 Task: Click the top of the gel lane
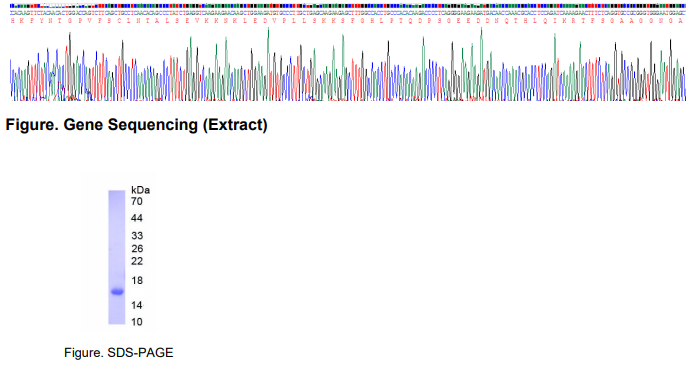[x=117, y=194]
